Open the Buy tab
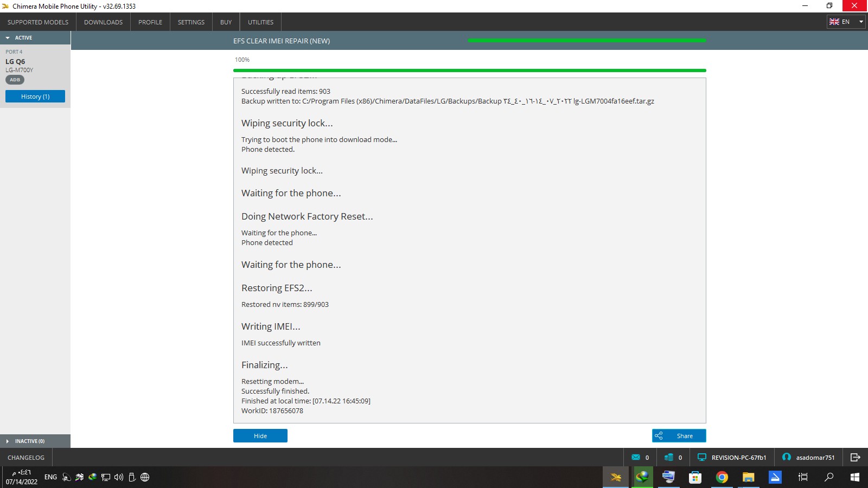This screenshot has height=488, width=868. point(226,22)
